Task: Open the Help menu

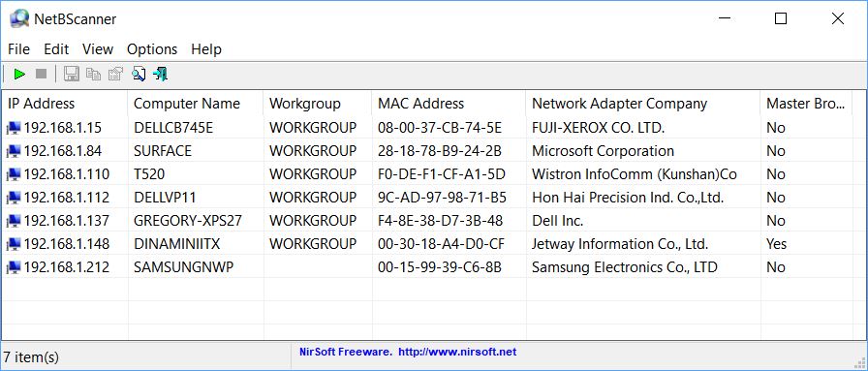Action: [206, 49]
